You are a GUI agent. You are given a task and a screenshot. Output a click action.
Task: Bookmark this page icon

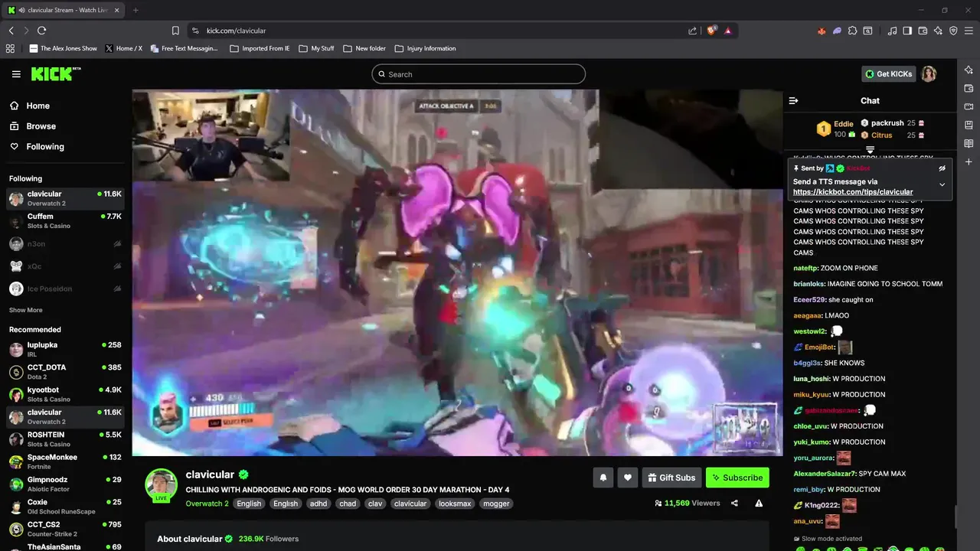[x=175, y=31]
